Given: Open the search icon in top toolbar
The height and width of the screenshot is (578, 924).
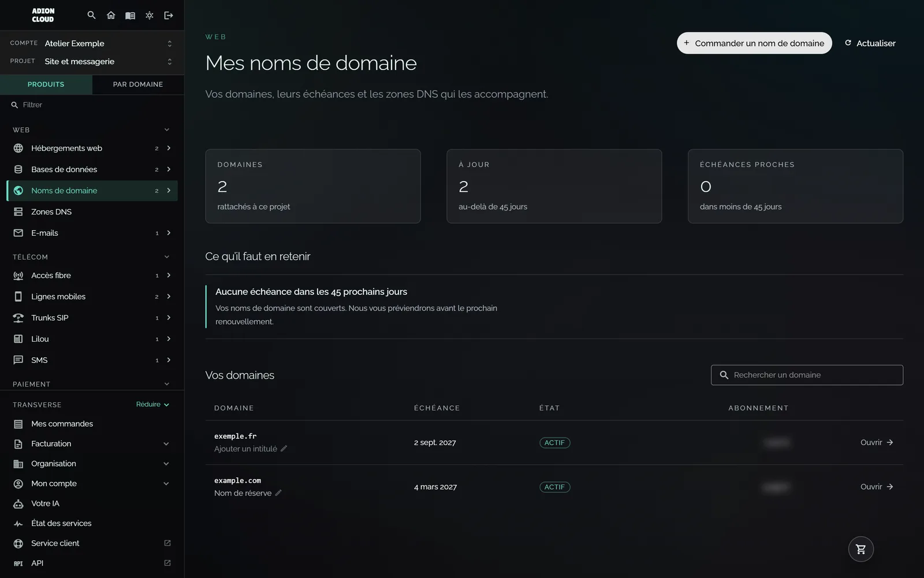Looking at the screenshot, I should point(91,16).
